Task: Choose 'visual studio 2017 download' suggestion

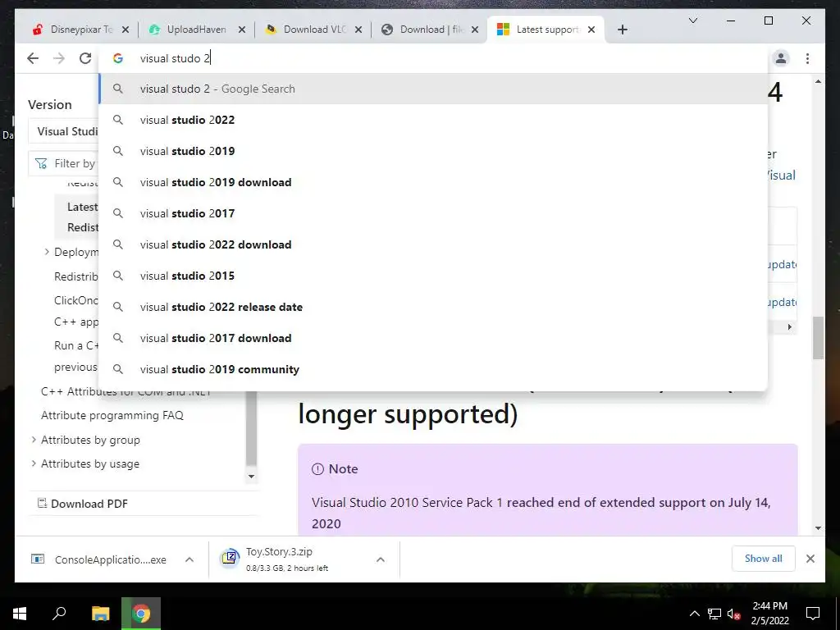Action: click(x=433, y=338)
